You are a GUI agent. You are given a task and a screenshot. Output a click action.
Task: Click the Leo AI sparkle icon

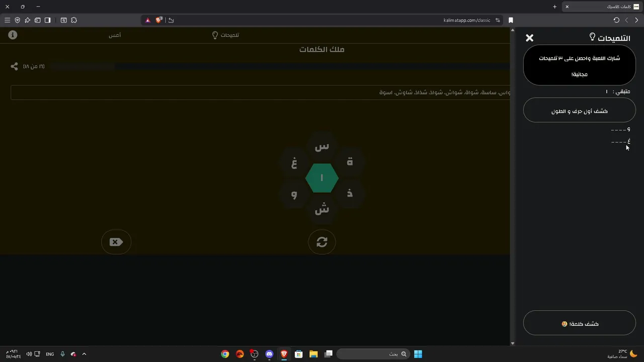pos(28,20)
